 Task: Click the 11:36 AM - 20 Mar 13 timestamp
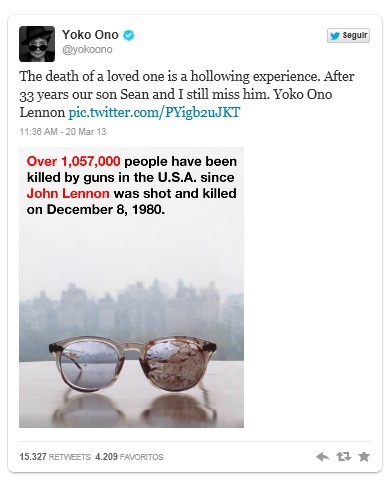coord(63,132)
